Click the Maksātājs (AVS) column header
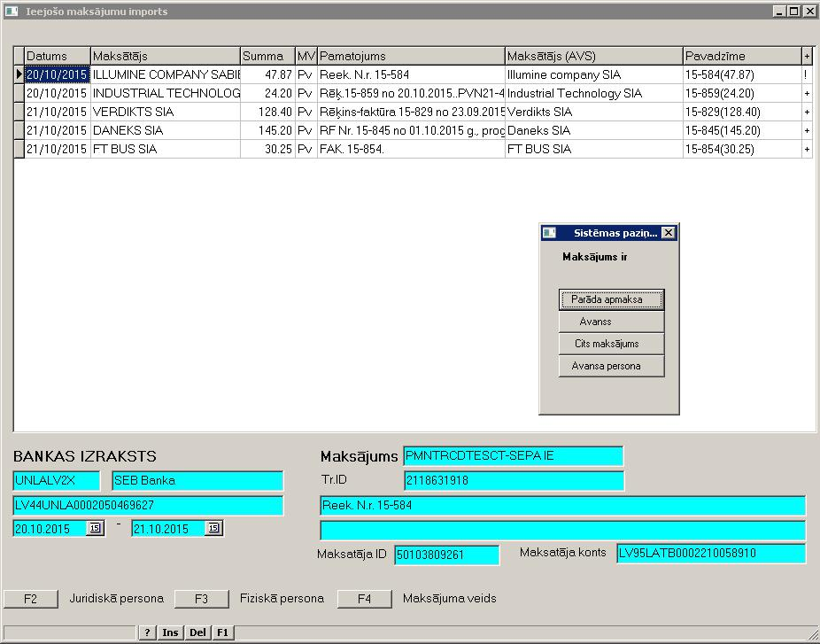 pyautogui.click(x=594, y=56)
